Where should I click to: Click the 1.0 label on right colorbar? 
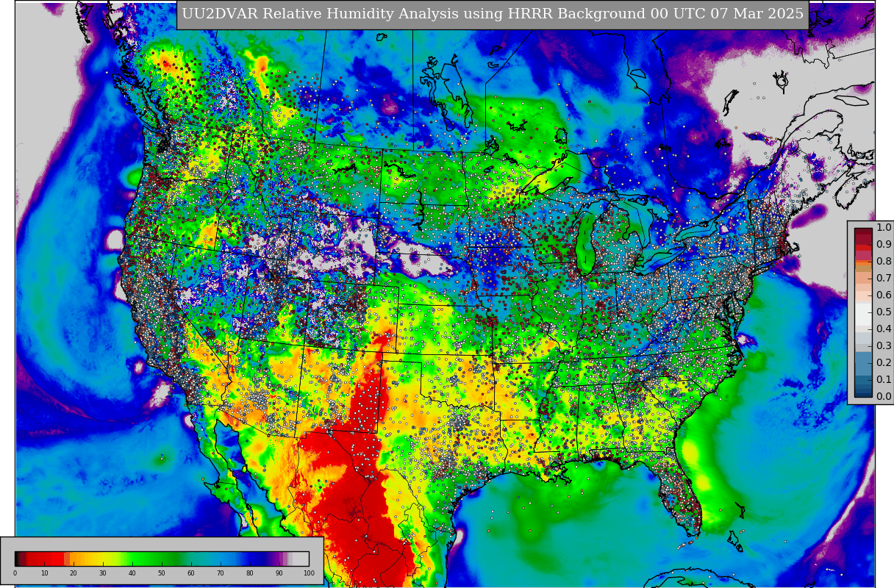(884, 228)
